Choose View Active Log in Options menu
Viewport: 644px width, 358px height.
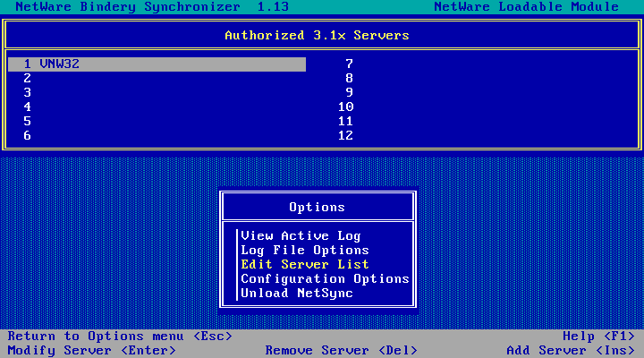click(301, 236)
